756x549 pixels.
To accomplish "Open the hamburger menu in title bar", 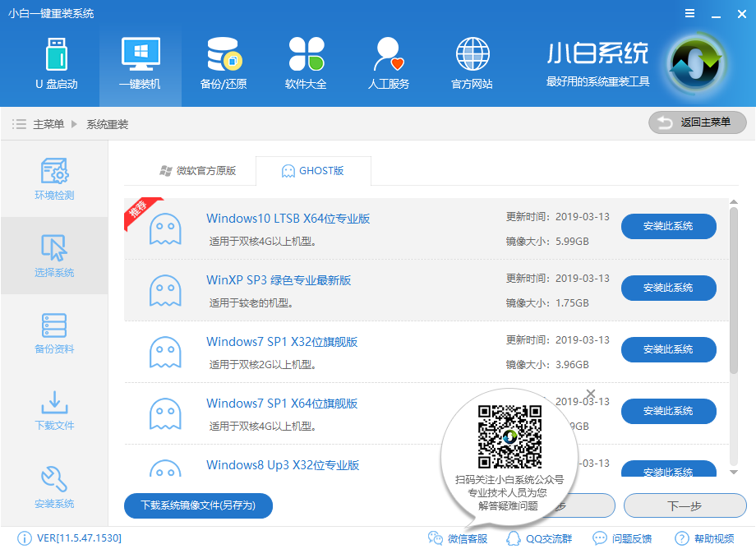I will click(689, 13).
